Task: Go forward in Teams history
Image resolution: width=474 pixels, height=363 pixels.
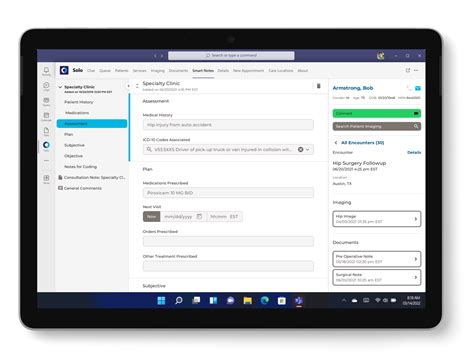Action: coord(162,56)
